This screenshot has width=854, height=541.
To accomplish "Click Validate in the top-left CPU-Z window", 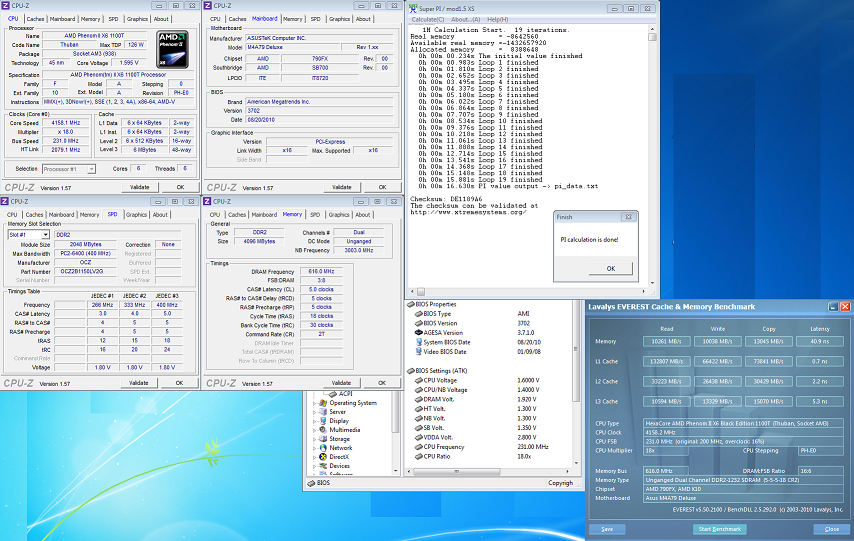I will [139, 187].
